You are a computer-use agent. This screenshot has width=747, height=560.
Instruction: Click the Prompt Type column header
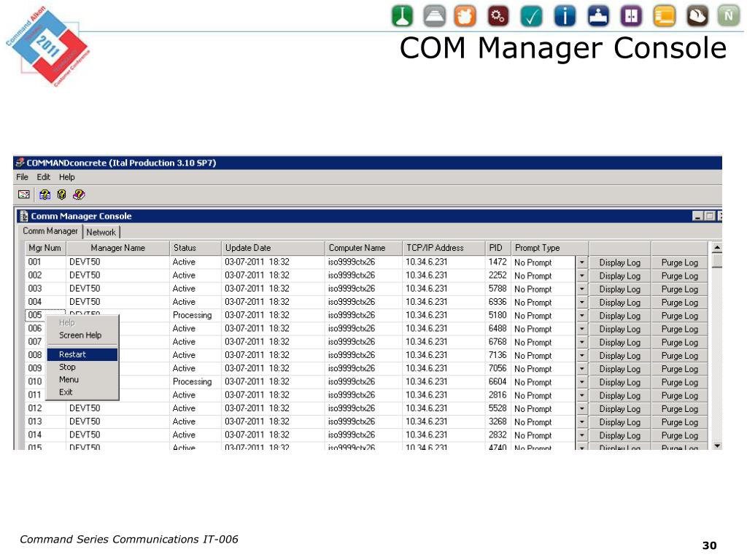coord(550,248)
